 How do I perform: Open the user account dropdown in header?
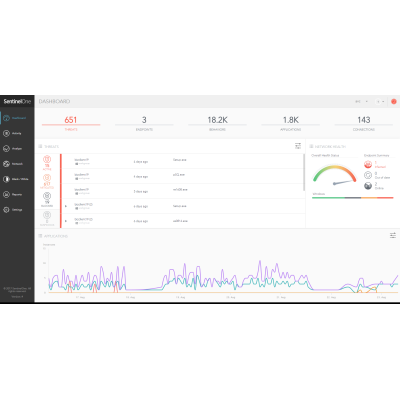pyautogui.click(x=381, y=101)
